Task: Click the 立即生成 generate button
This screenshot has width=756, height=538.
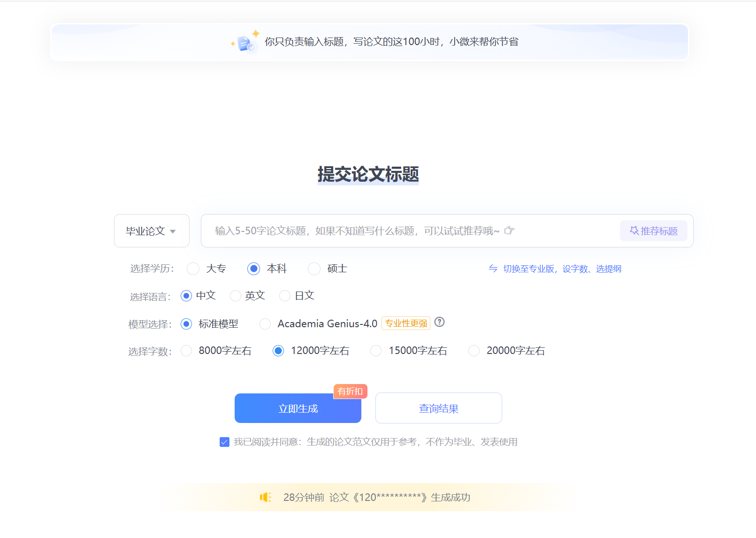Action: tap(298, 408)
